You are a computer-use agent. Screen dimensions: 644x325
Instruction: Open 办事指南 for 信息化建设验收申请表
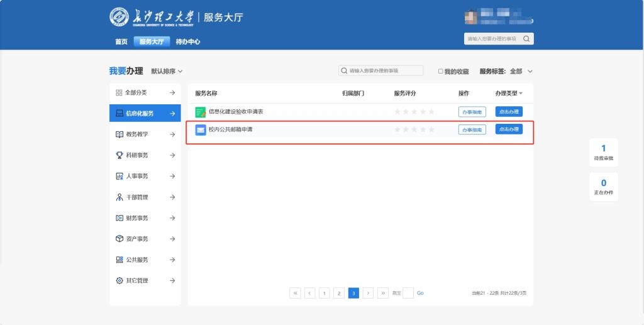(472, 112)
